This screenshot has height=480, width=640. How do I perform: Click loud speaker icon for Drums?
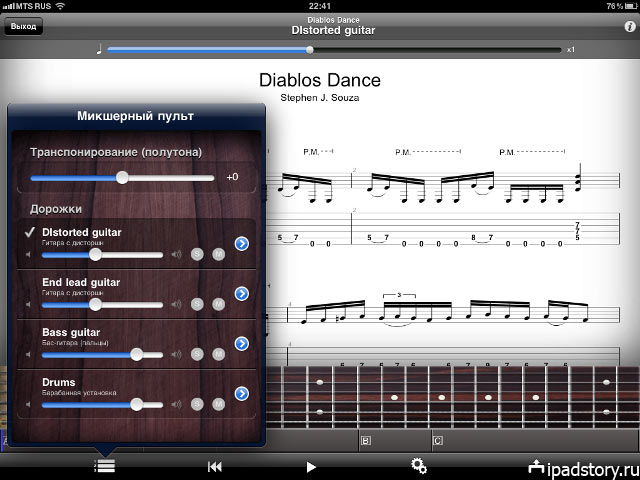(x=176, y=404)
